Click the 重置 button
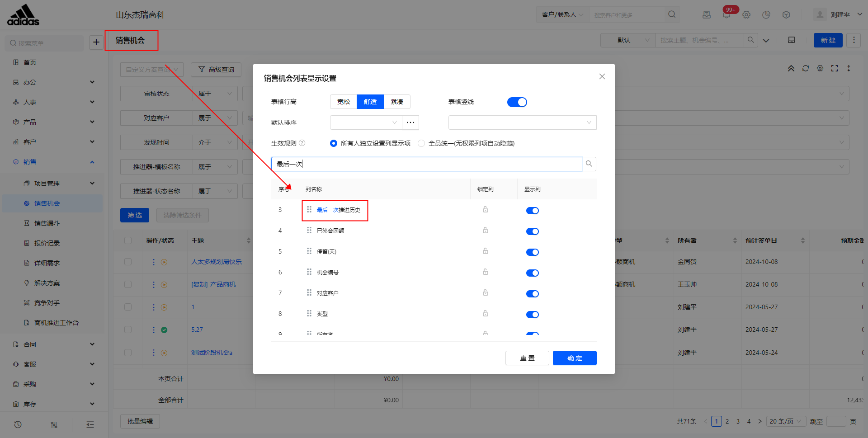This screenshot has height=438, width=868. (527, 358)
